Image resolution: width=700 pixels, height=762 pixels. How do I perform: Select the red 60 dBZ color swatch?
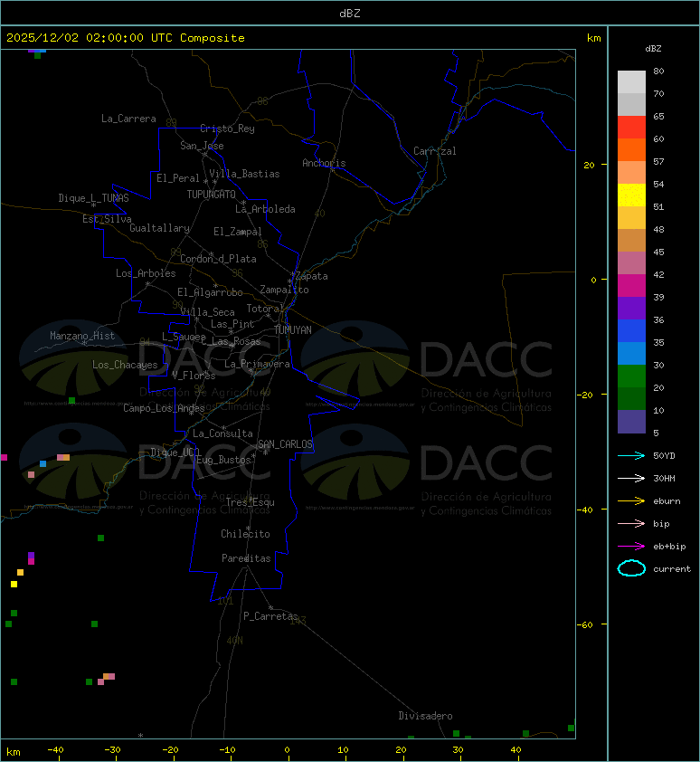[631, 128]
